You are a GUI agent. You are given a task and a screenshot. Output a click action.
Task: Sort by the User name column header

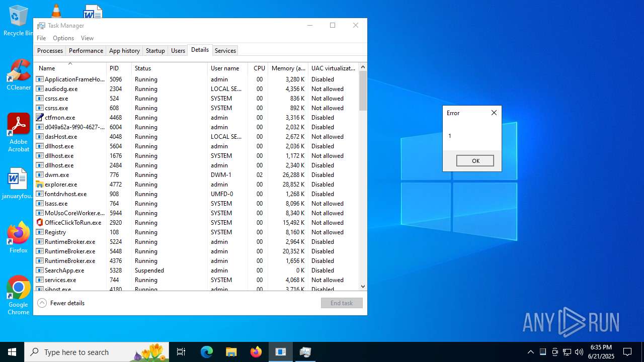227,68
